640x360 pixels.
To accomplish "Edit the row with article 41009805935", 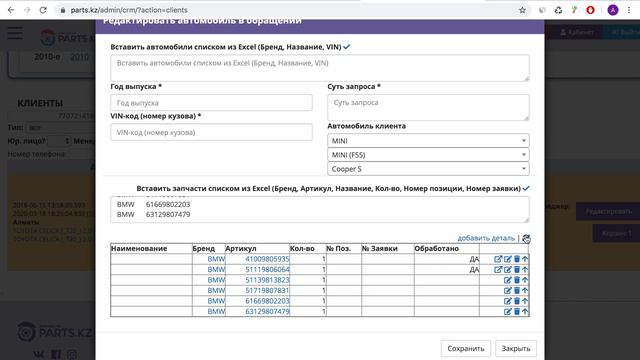I will click(507, 259).
